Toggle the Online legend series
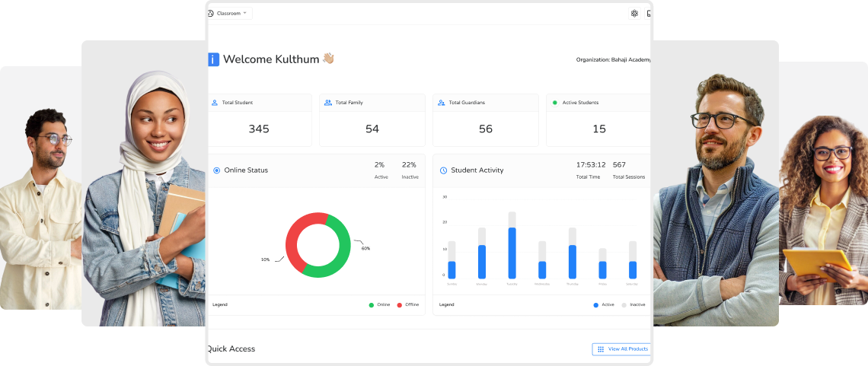This screenshot has height=366, width=868. [x=379, y=304]
